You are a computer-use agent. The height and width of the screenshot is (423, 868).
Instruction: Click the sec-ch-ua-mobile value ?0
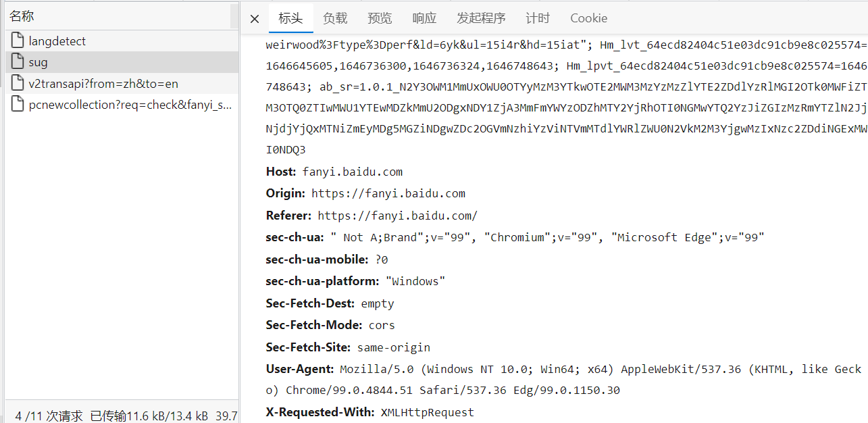point(382,259)
